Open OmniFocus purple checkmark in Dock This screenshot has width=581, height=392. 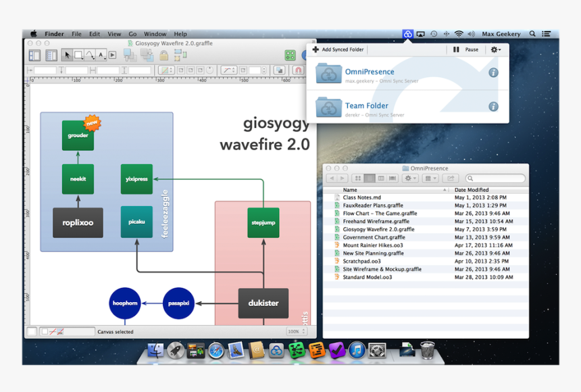337,351
